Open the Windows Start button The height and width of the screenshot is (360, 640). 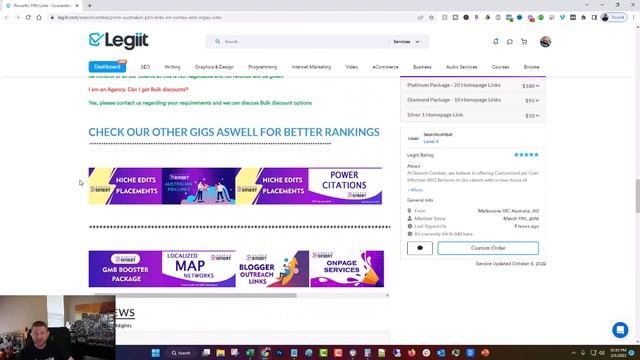point(156,353)
